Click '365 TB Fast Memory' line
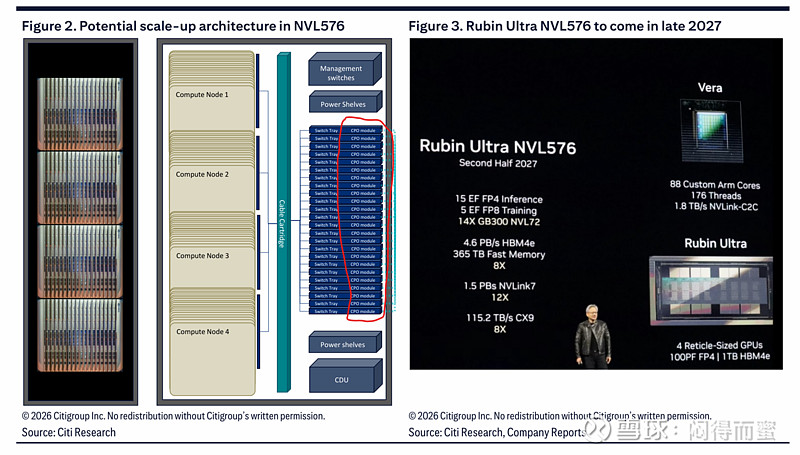 [499, 254]
